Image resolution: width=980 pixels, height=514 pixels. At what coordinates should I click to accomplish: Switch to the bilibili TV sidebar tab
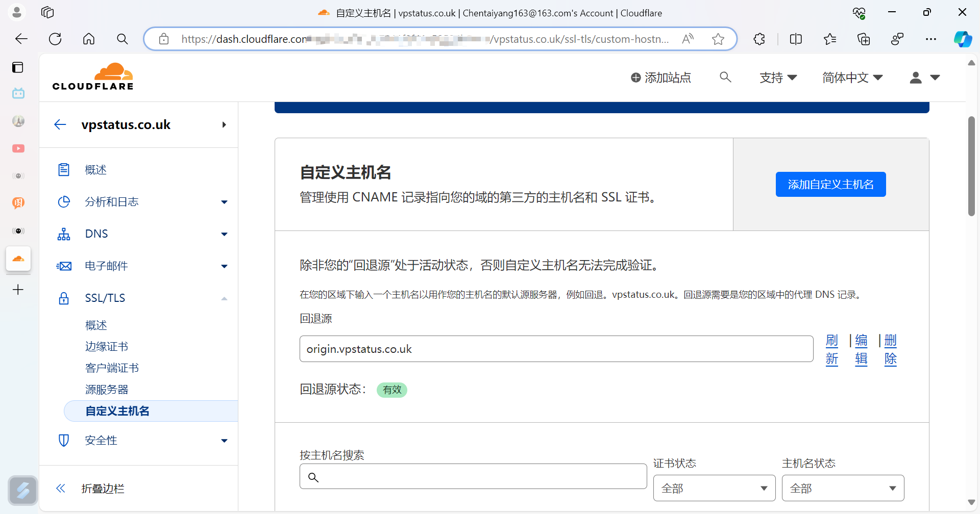tap(18, 93)
